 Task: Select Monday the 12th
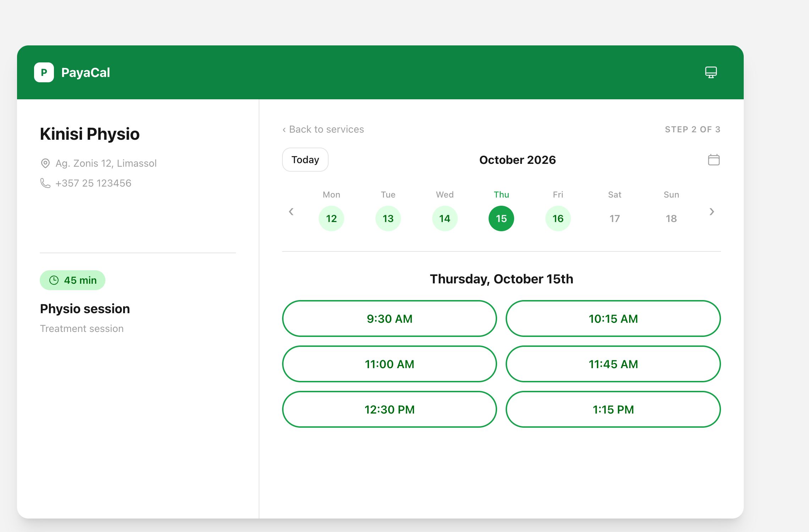(331, 218)
